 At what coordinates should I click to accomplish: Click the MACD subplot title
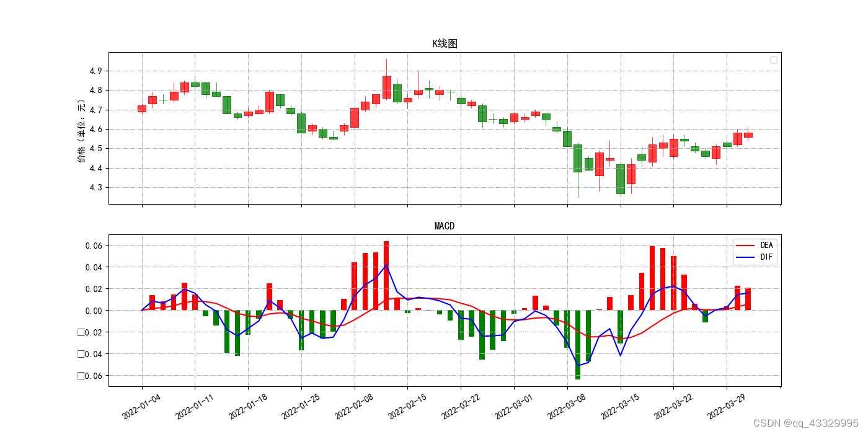pos(445,226)
